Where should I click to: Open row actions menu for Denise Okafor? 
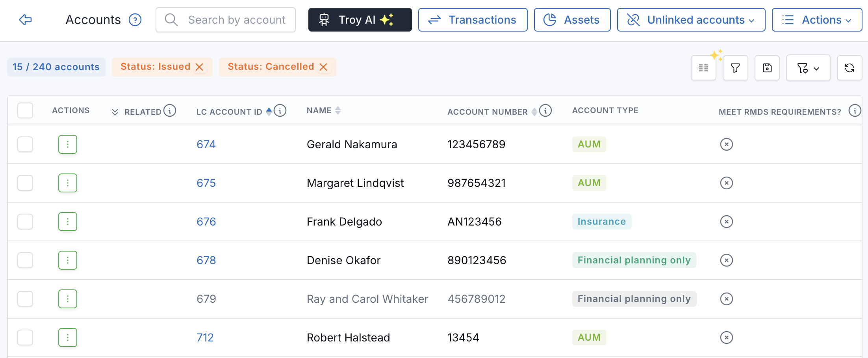[68, 260]
